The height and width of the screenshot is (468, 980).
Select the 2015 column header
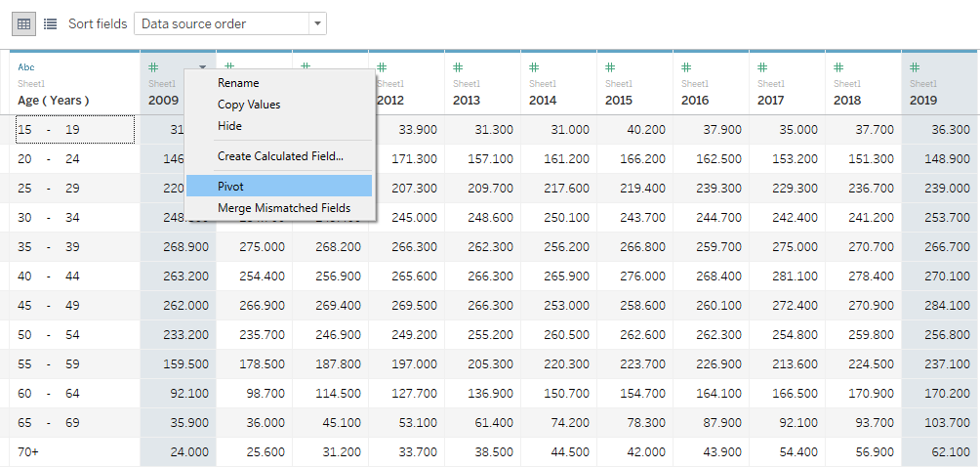618,100
